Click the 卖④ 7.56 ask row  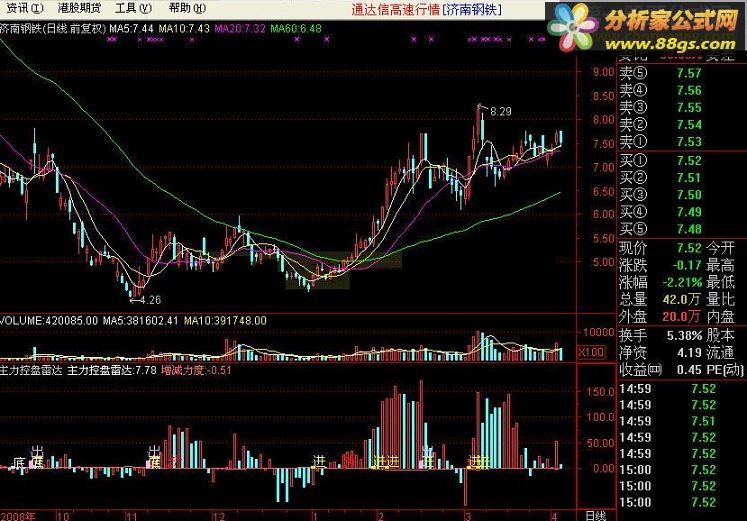(x=661, y=90)
